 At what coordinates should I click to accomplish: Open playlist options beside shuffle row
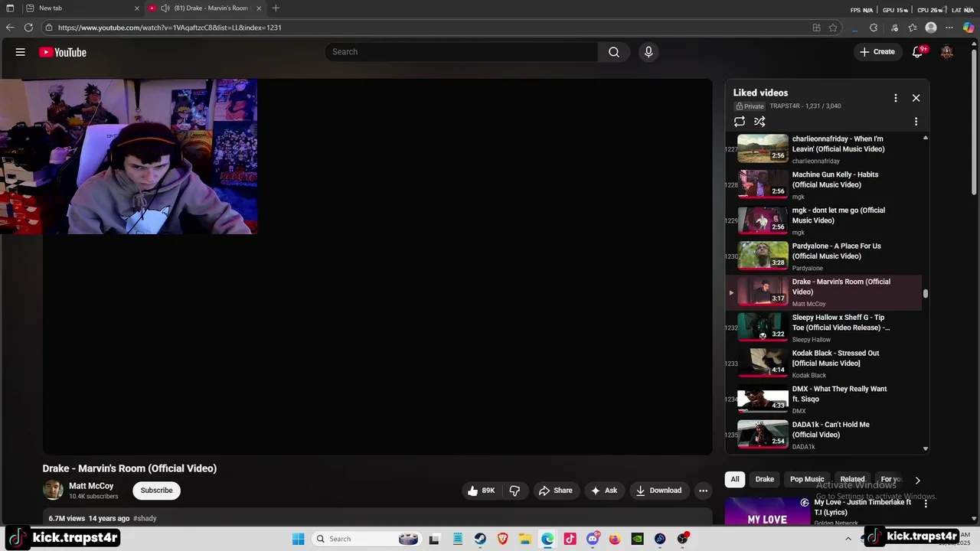click(x=916, y=122)
